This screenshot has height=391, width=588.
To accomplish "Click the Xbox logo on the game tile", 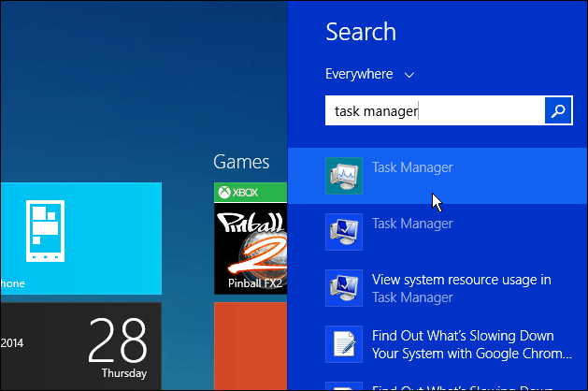I will click(224, 193).
